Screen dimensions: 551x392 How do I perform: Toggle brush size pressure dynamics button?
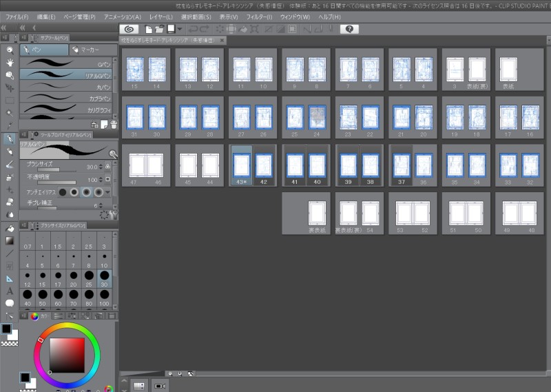[107, 167]
